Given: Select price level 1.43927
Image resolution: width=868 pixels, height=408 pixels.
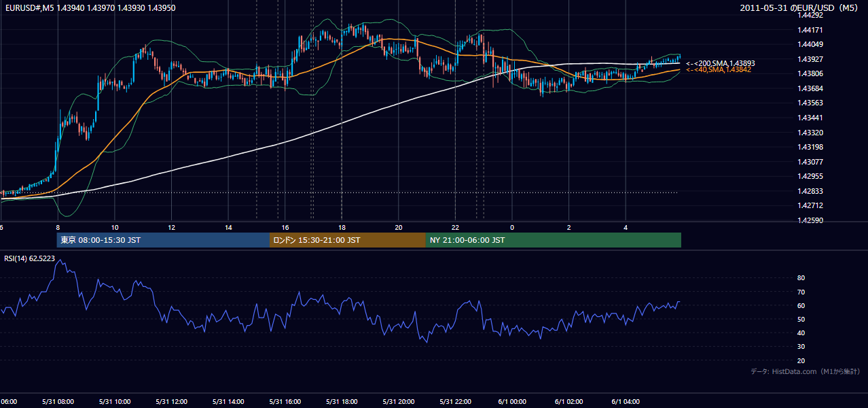Looking at the screenshot, I should pyautogui.click(x=810, y=59).
